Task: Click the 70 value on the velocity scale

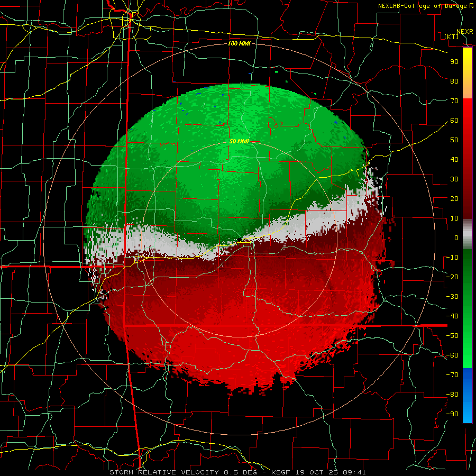Action: coord(454,101)
